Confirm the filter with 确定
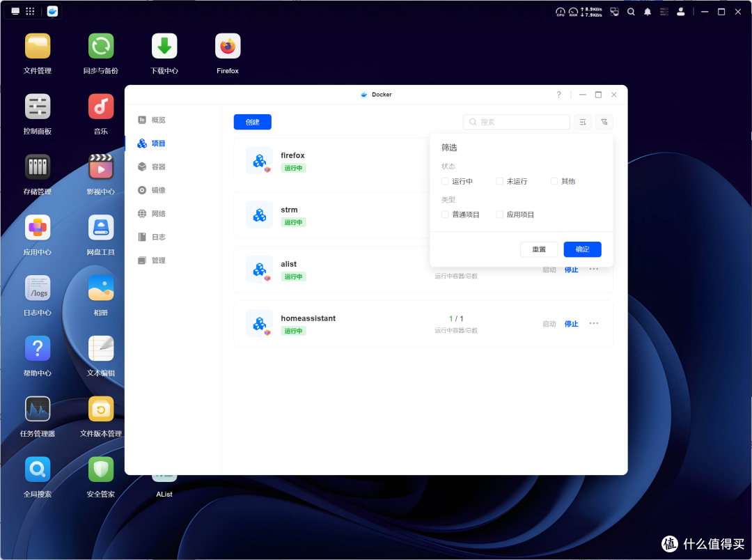Image resolution: width=752 pixels, height=560 pixels. coord(582,249)
